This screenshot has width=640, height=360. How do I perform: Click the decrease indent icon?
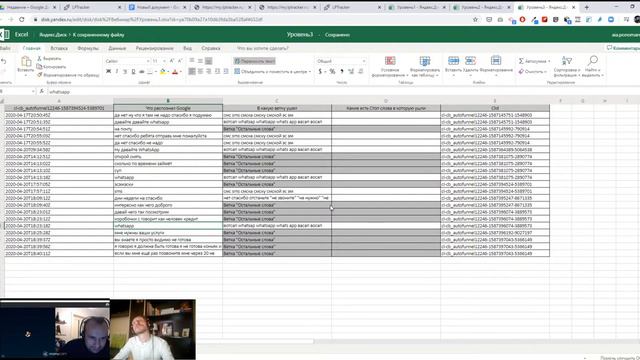(217, 71)
